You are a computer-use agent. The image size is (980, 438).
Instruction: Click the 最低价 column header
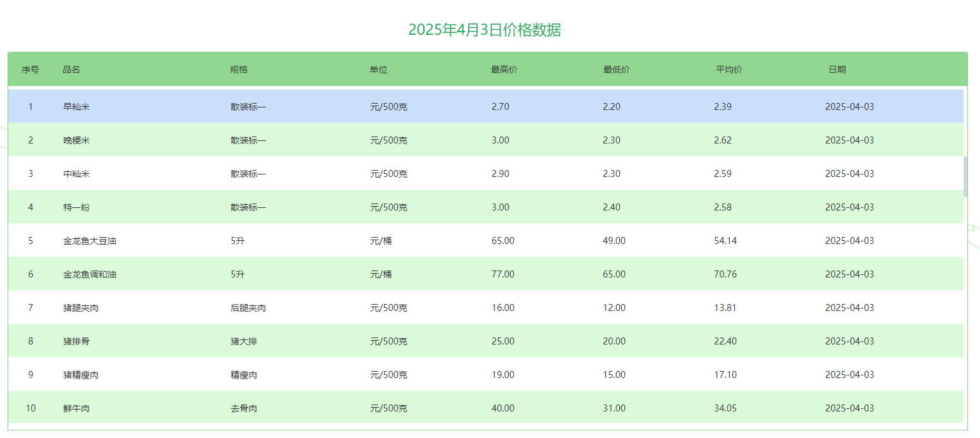tap(617, 70)
